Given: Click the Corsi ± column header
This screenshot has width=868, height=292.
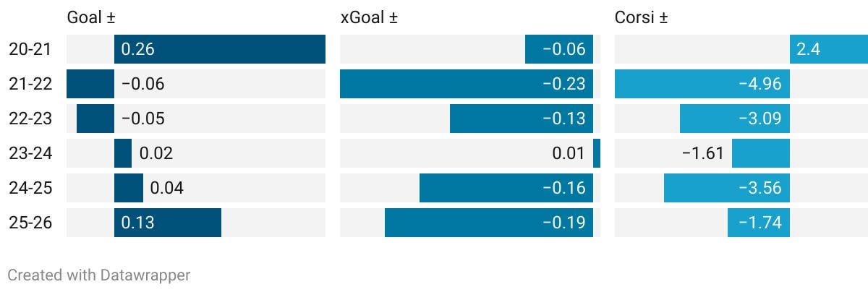Looking at the screenshot, I should tap(641, 18).
